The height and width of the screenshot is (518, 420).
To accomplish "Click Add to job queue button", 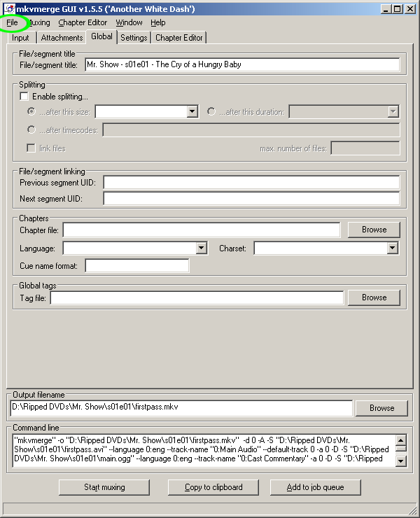I will click(x=315, y=488).
